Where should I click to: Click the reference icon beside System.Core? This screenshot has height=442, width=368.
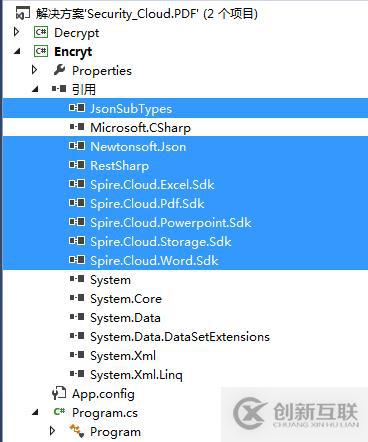77,298
